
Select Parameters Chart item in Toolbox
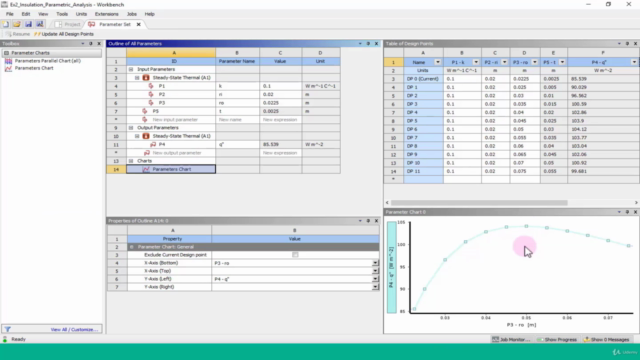(x=34, y=68)
